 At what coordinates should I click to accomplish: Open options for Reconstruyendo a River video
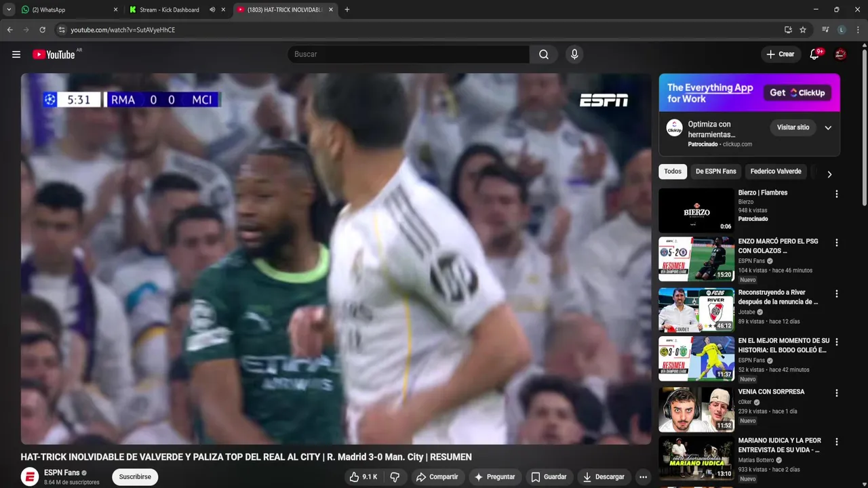[836, 294]
